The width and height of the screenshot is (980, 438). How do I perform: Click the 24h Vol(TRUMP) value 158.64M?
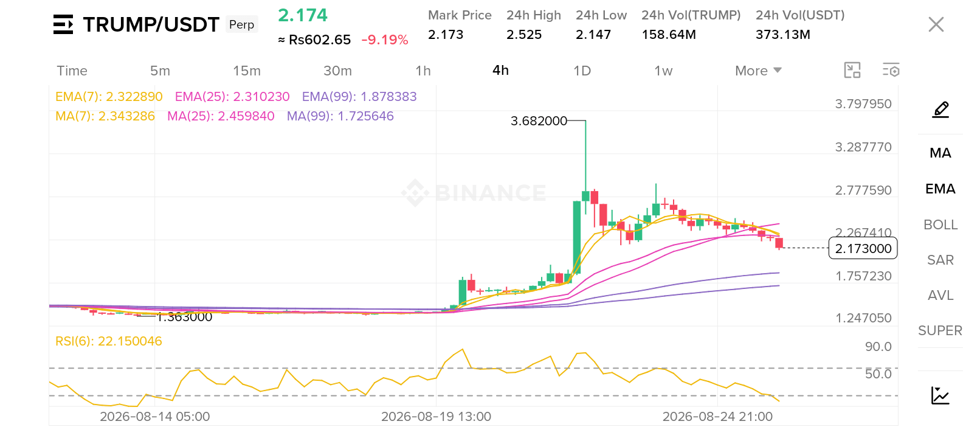point(669,35)
